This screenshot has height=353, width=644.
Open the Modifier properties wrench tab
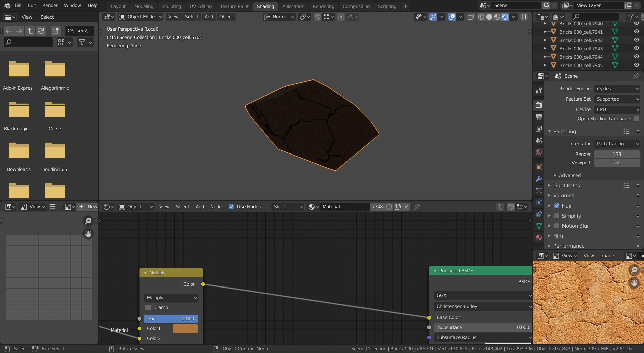pos(539,179)
